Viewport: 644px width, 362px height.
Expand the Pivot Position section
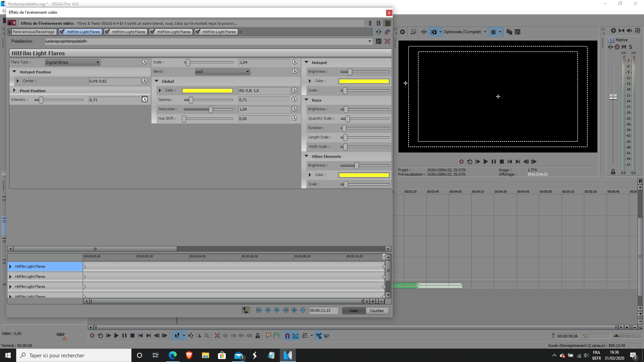pyautogui.click(x=14, y=90)
